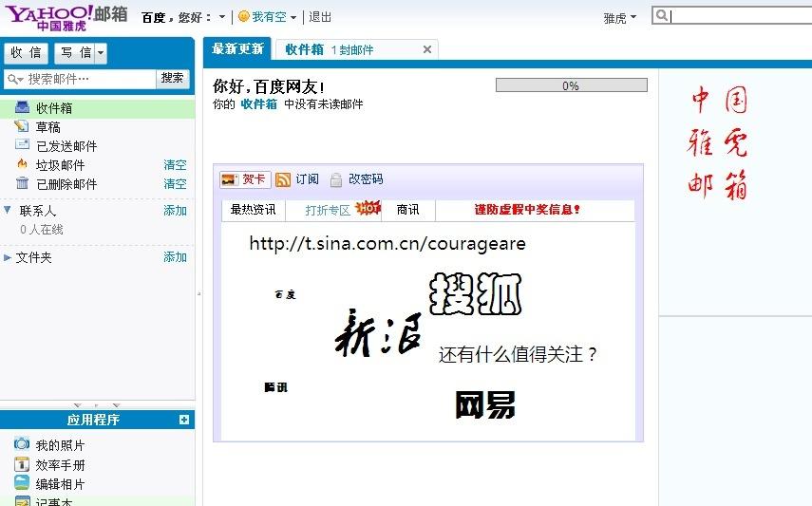812x506 pixels.
Task: Click the 收信 check mail button
Action: point(26,52)
